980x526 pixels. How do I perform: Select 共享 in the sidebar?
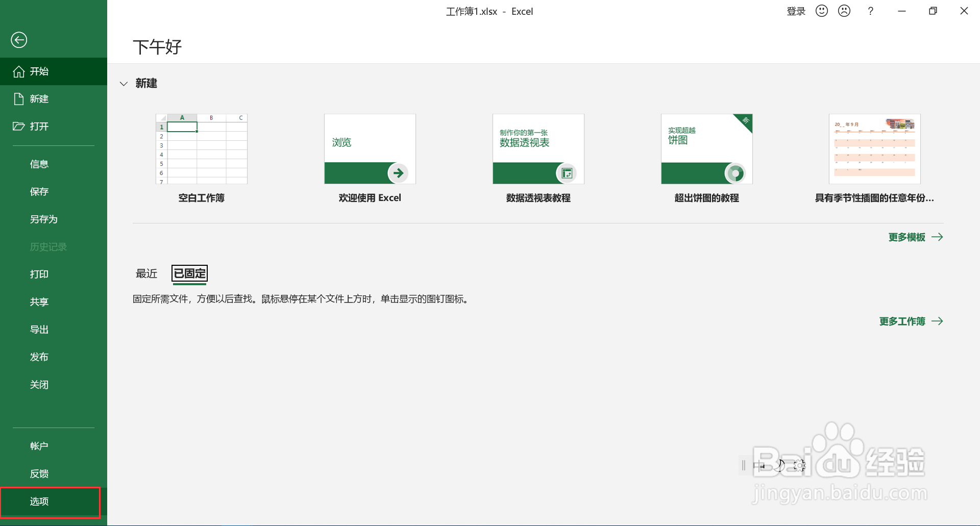pos(39,302)
